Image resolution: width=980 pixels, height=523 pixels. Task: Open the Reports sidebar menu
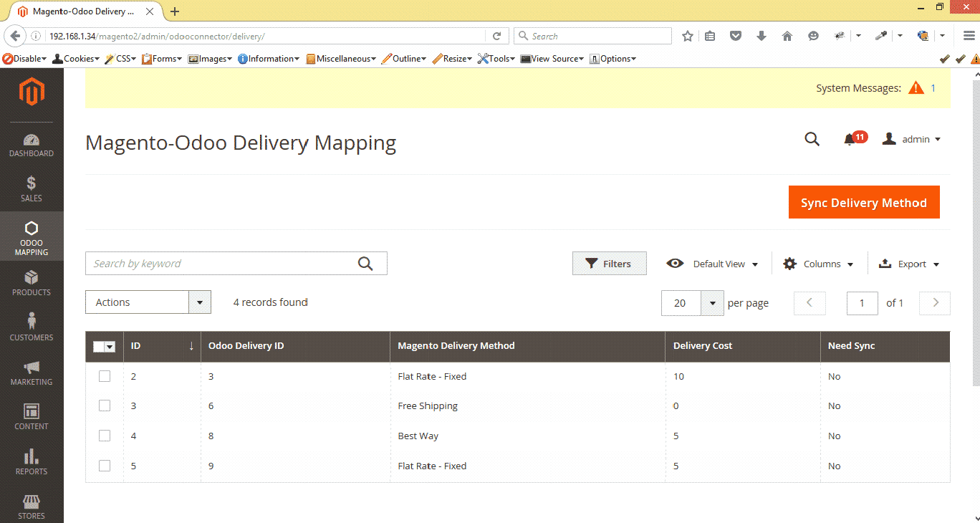[x=32, y=462]
